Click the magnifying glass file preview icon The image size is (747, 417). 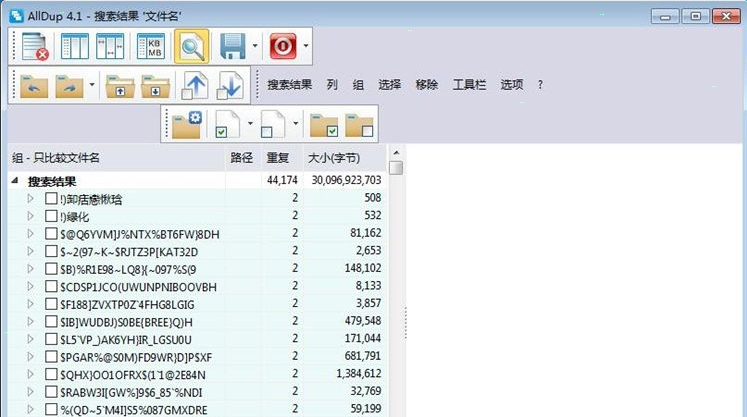tap(192, 47)
